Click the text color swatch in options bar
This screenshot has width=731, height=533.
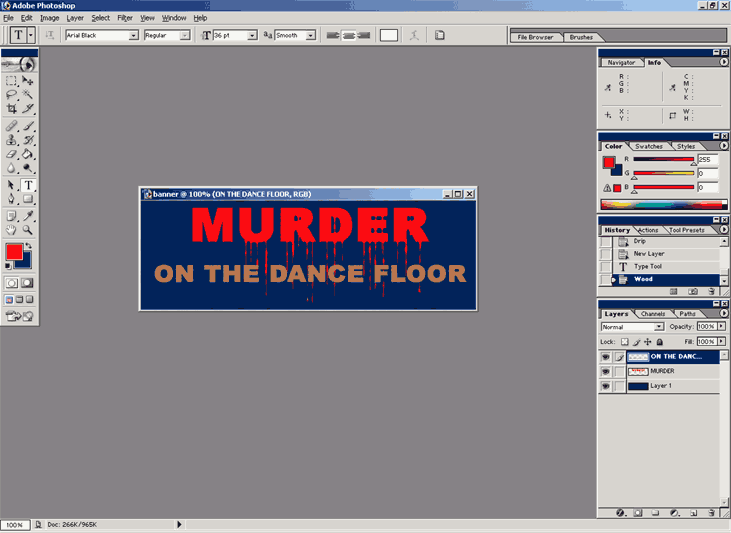point(388,35)
